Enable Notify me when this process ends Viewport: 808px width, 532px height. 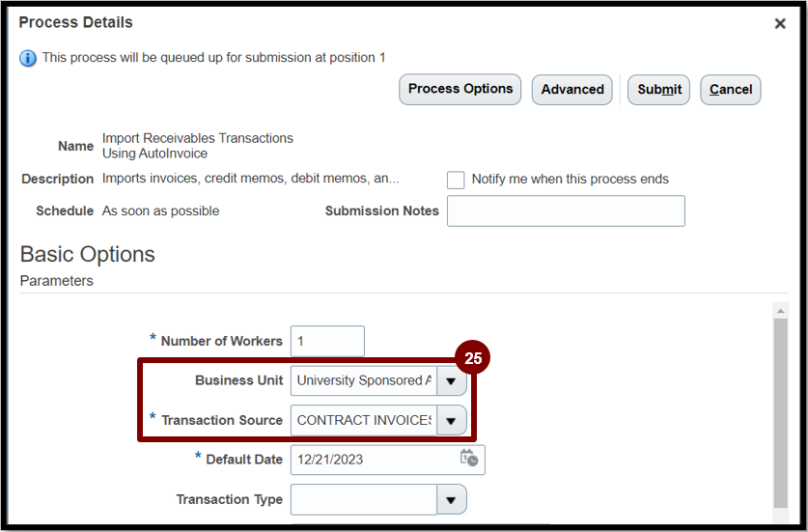[456, 180]
